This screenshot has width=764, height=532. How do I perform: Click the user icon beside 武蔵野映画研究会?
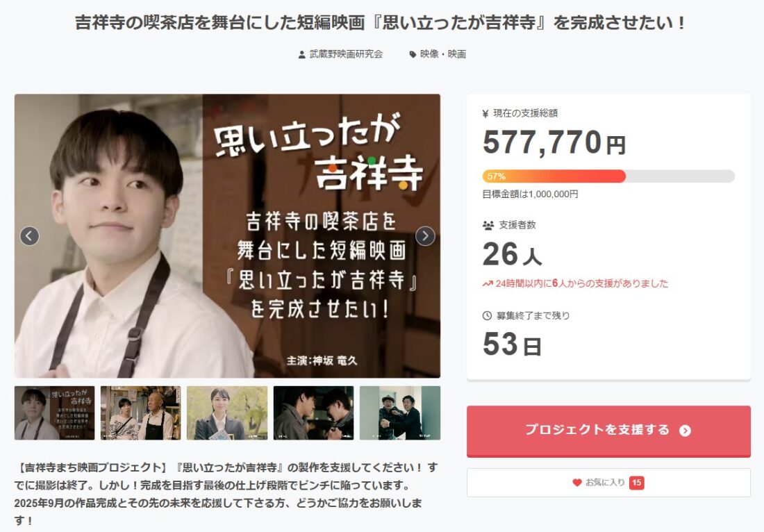click(301, 55)
